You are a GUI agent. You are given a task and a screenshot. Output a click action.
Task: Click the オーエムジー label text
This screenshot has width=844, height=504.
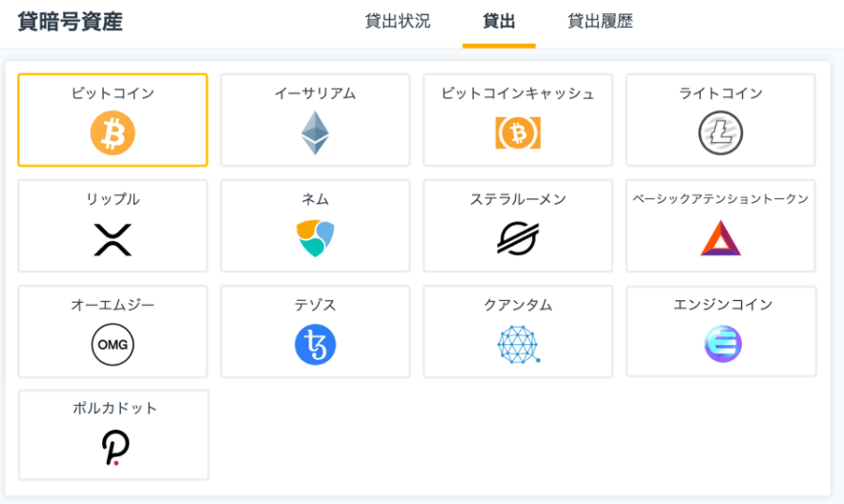[113, 305]
